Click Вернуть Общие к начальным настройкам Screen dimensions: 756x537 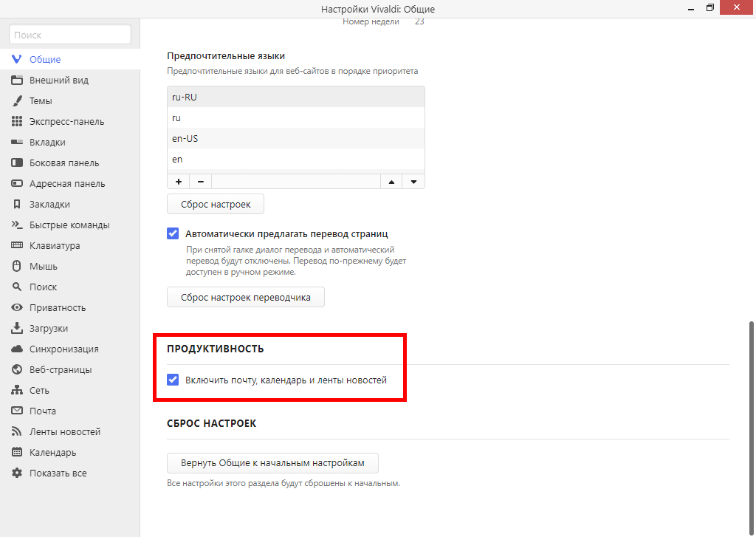(x=272, y=463)
